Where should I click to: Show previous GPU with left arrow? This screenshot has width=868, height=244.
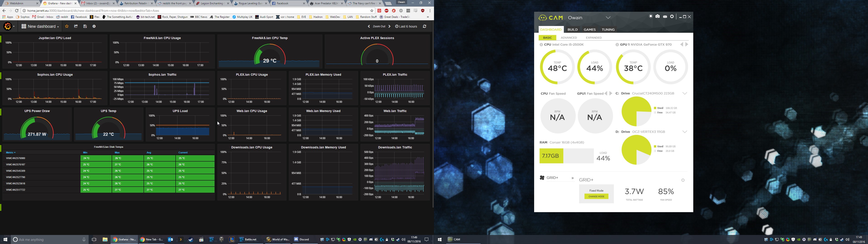(x=682, y=45)
